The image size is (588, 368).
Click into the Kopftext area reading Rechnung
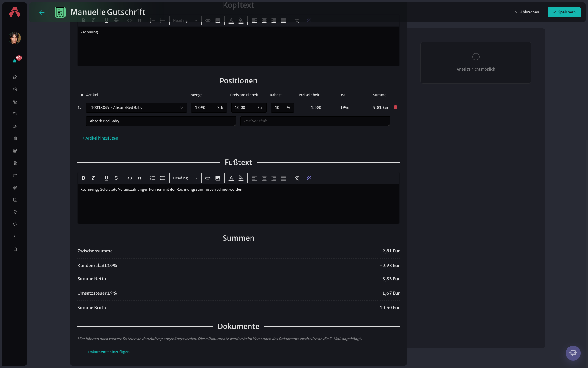(x=239, y=46)
